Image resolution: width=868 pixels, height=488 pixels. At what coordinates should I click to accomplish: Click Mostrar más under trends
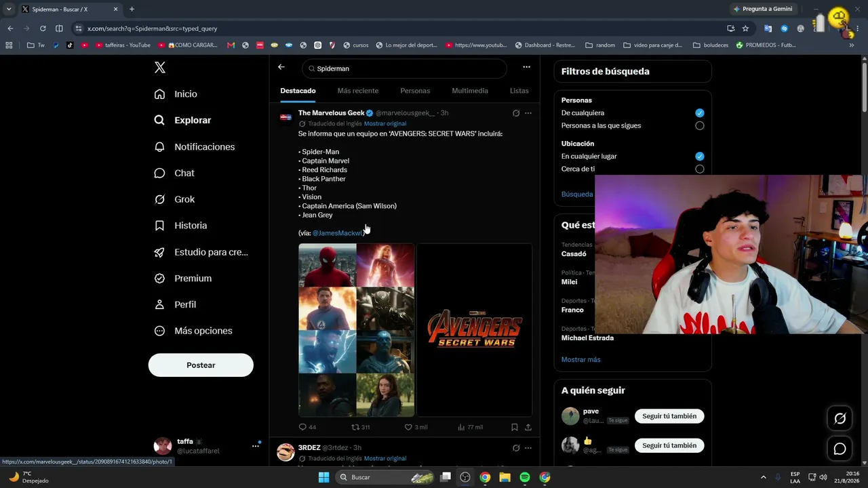580,360
